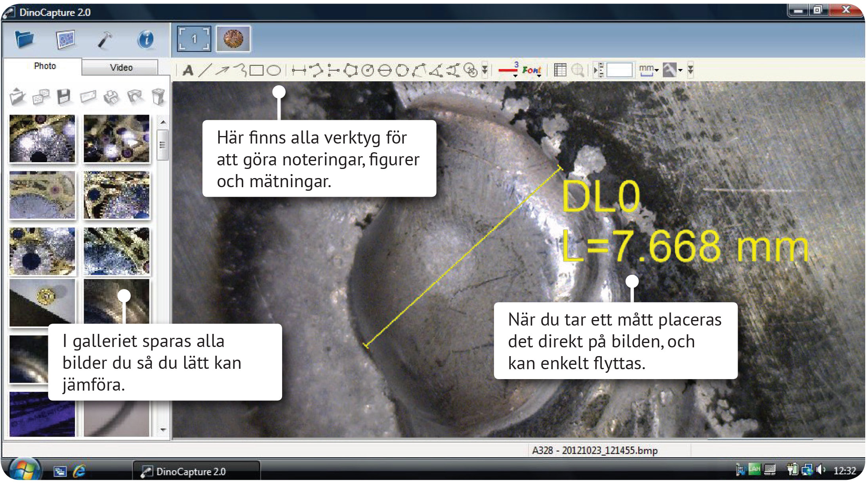Select the Text annotation tool
This screenshot has width=868, height=483.
[x=188, y=71]
